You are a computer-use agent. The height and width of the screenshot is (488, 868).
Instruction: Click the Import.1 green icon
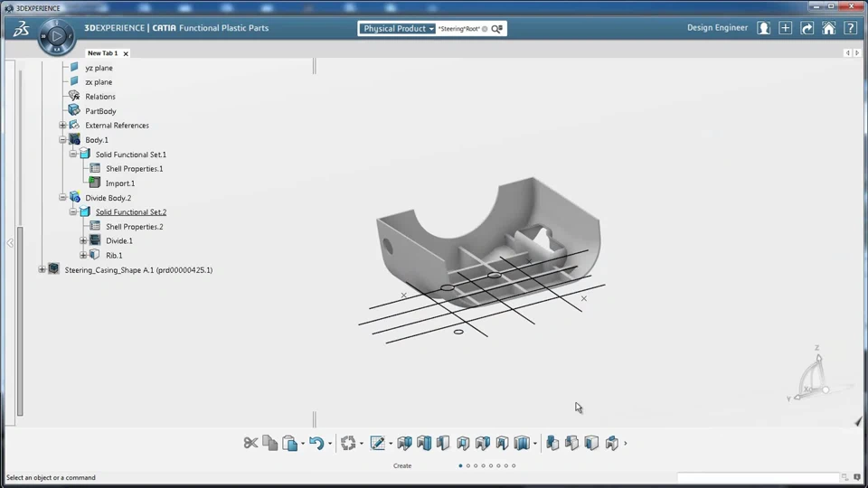click(95, 183)
